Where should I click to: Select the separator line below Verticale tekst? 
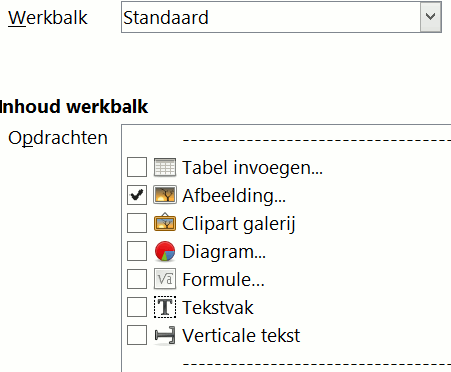[x=317, y=363]
